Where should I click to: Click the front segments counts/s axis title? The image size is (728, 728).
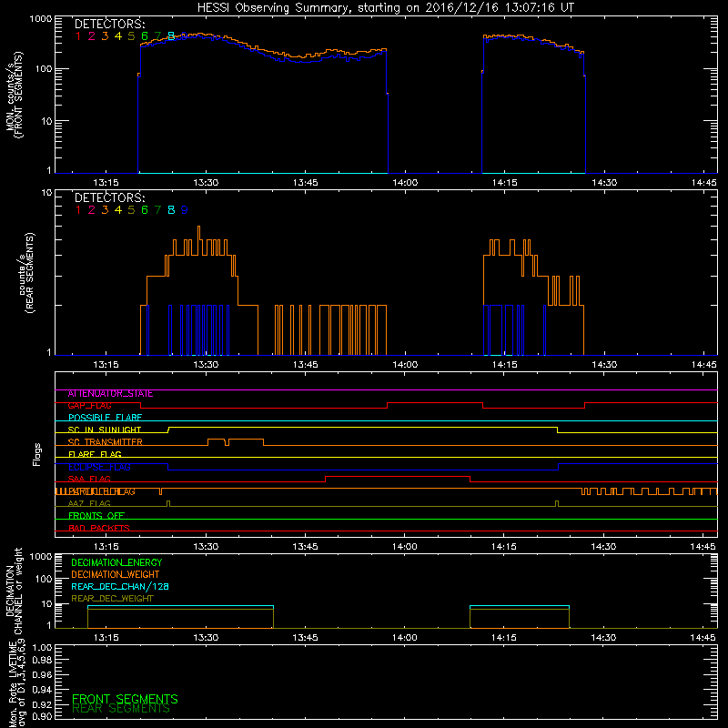click(x=15, y=95)
